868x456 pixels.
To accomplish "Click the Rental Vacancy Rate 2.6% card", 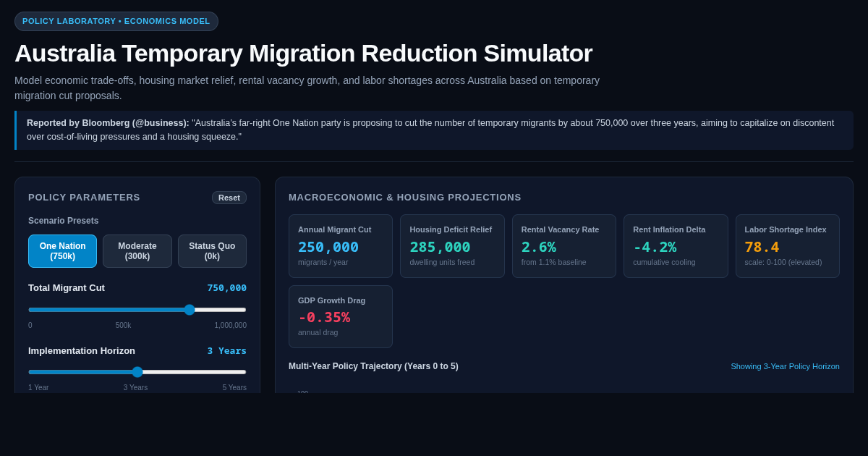I will (564, 246).
